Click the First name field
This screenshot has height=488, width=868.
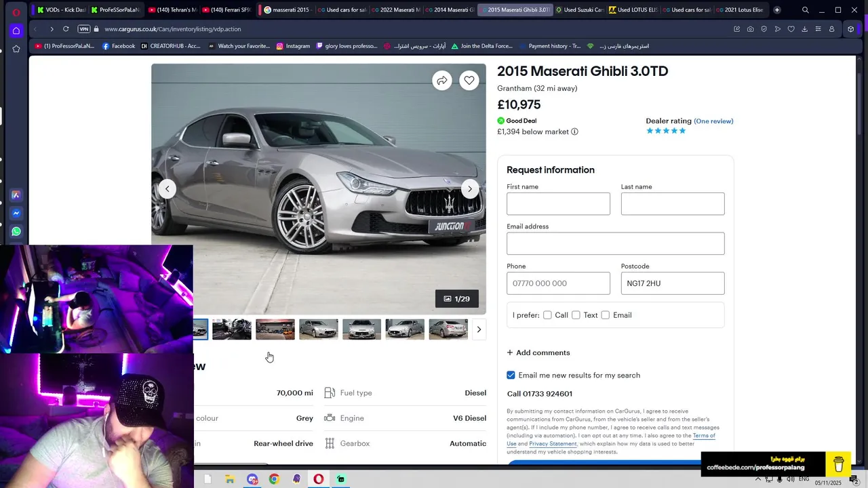558,204
